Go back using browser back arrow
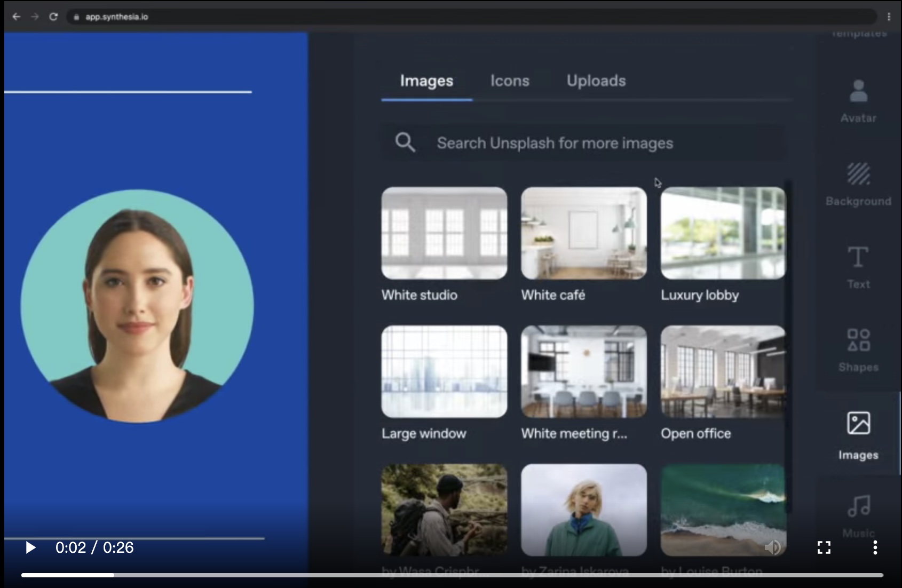 [17, 17]
